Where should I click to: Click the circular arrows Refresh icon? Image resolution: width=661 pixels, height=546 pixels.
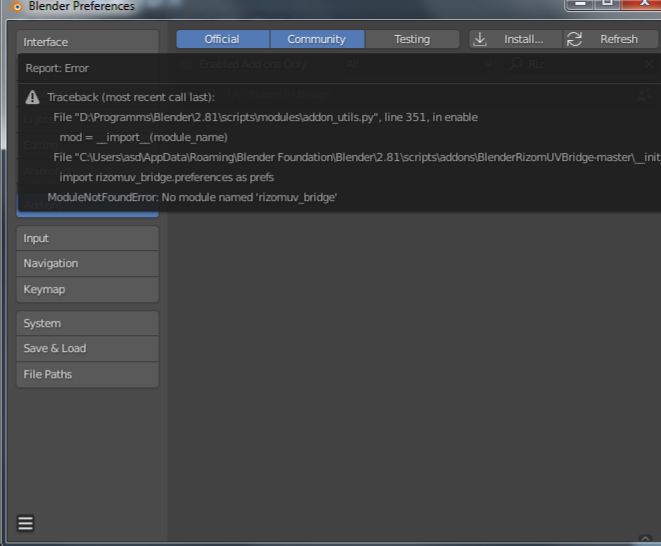coord(574,39)
